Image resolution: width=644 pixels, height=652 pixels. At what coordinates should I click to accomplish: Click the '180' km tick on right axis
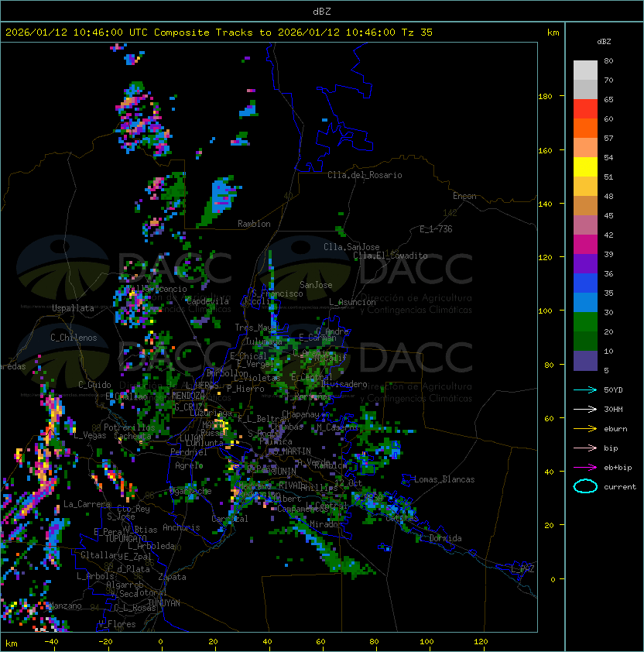pyautogui.click(x=545, y=97)
